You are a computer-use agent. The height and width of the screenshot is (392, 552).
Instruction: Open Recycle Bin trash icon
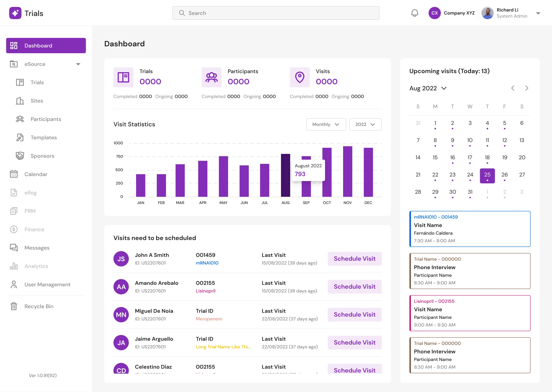pos(14,306)
